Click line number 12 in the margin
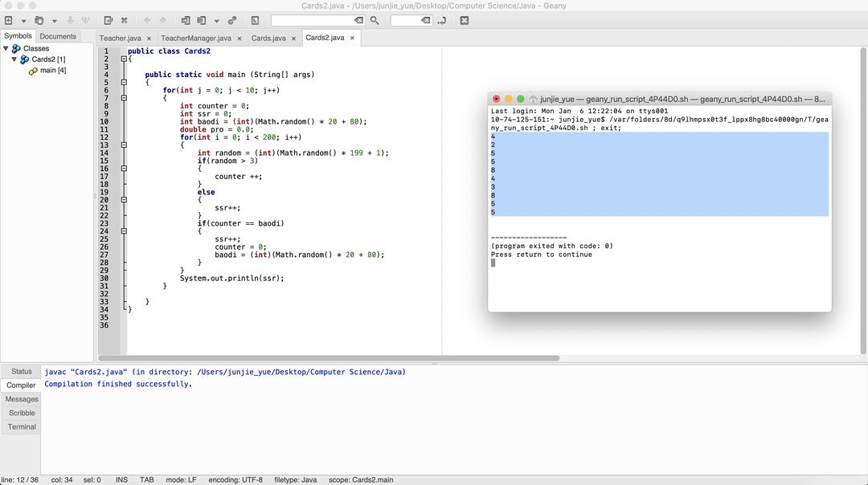 point(104,137)
